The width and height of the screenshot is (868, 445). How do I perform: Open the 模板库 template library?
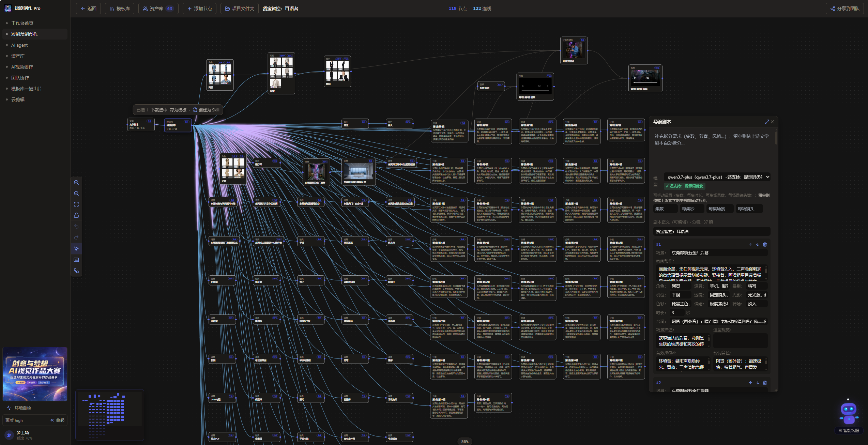[x=120, y=9]
